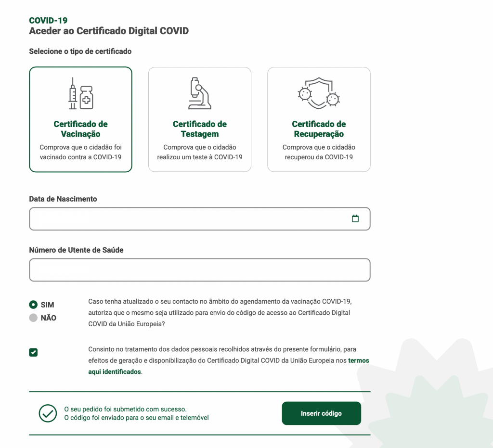The height and width of the screenshot is (448, 493).
Task: Focus the Data de Nascimento field
Action: pos(188,219)
